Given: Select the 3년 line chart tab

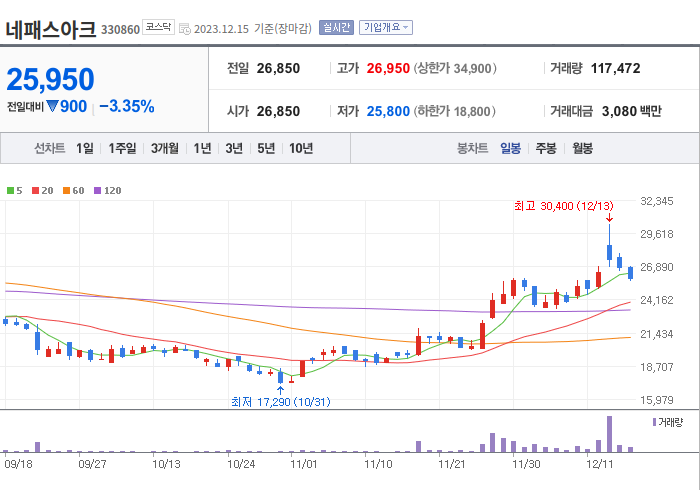Looking at the screenshot, I should click(234, 148).
